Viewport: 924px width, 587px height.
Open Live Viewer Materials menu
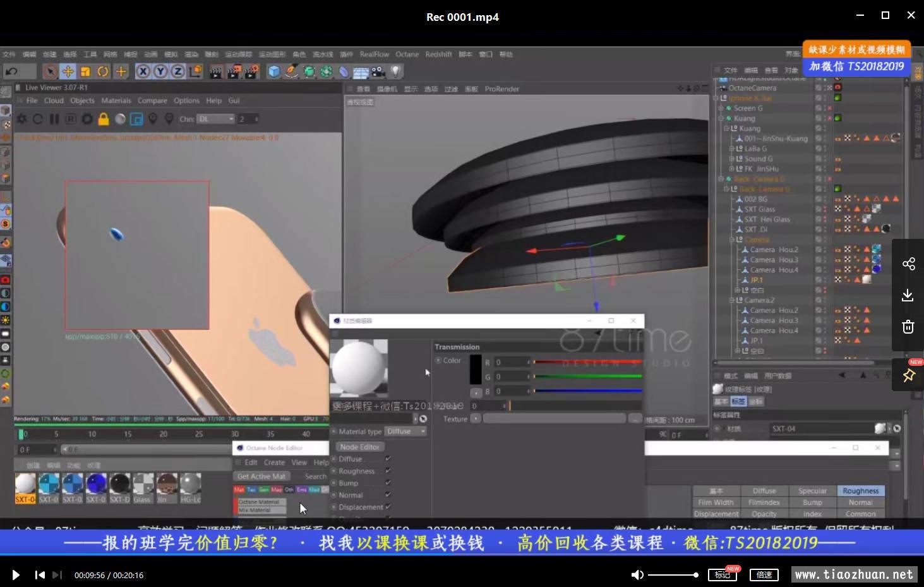tap(116, 100)
